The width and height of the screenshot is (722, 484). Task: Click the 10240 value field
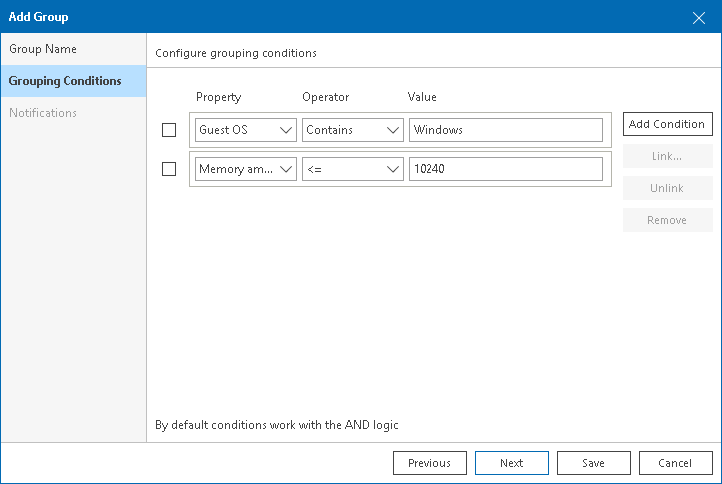pyautogui.click(x=505, y=169)
